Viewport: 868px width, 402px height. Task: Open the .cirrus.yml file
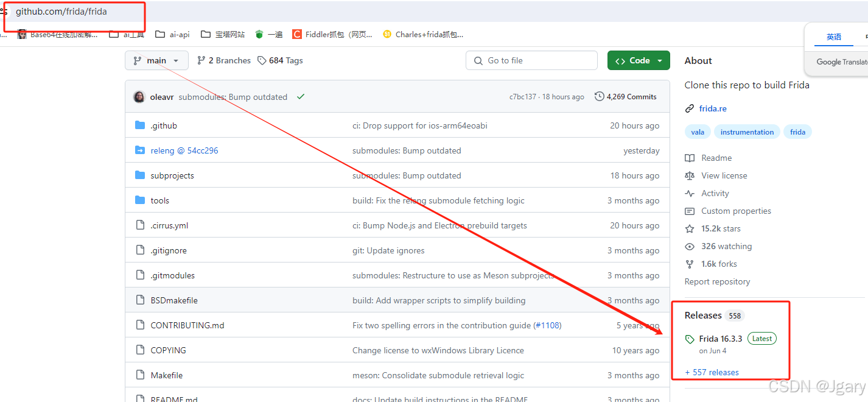pos(169,225)
